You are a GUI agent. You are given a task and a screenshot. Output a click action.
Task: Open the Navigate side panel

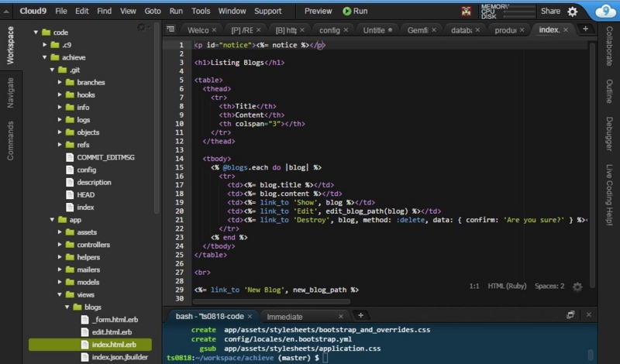point(10,93)
